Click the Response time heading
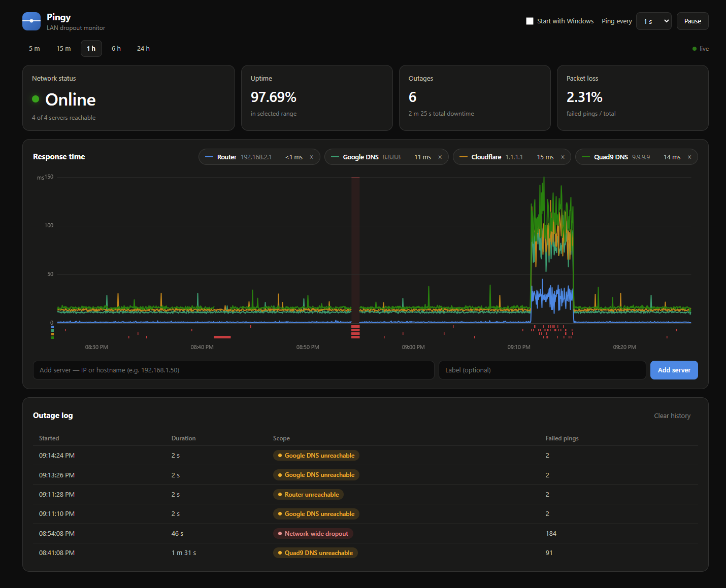Viewport: 726px width, 588px height. point(59,157)
